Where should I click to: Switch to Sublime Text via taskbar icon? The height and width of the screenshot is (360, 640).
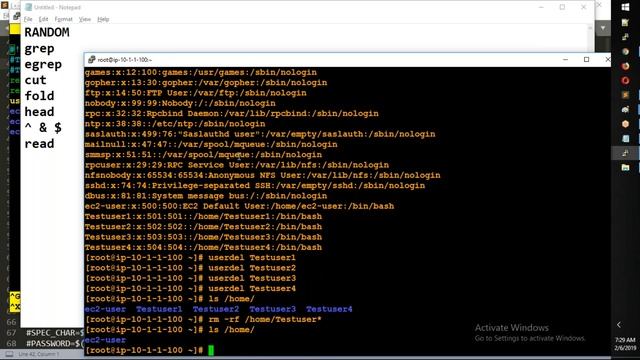pos(625,95)
